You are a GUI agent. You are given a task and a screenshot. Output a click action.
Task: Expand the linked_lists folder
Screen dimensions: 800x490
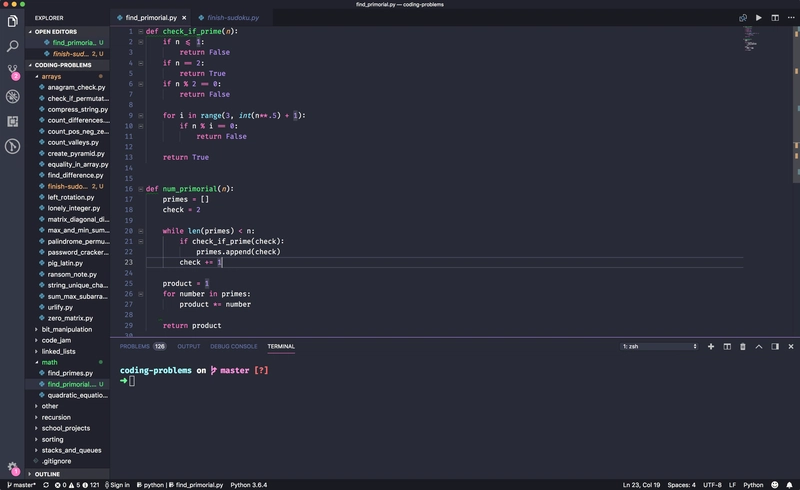click(67, 351)
